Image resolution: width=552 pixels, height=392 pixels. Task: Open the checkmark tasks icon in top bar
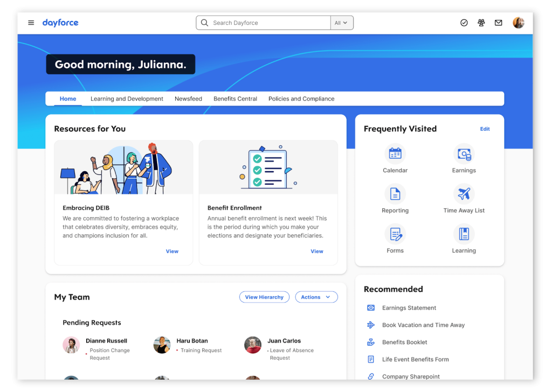[464, 23]
